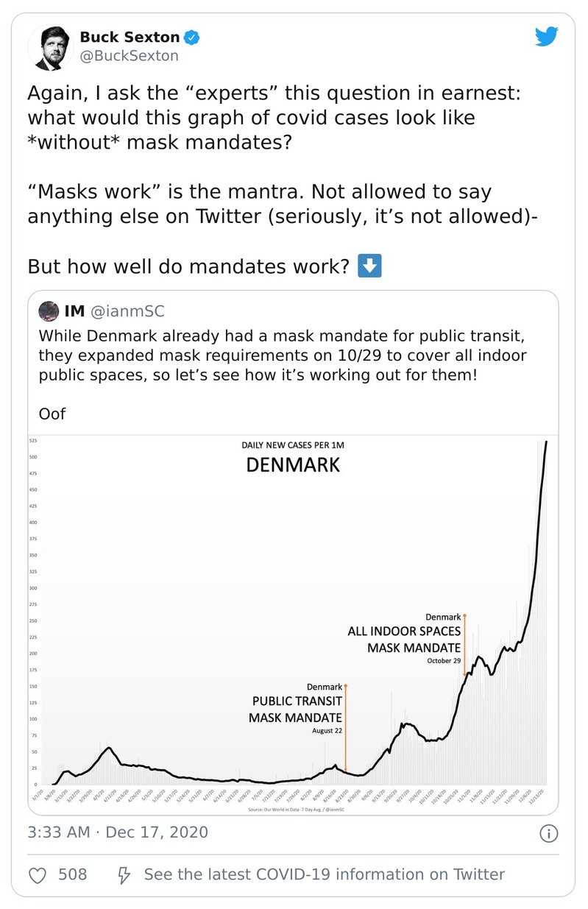Click the blue verified badge
Viewport: 588px width, 909px height.
(x=191, y=37)
